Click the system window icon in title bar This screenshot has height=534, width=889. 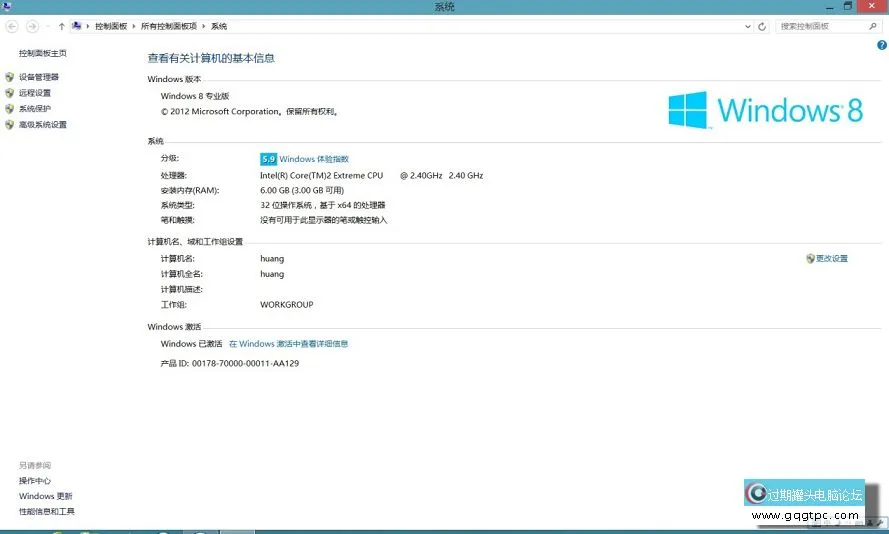[7, 7]
